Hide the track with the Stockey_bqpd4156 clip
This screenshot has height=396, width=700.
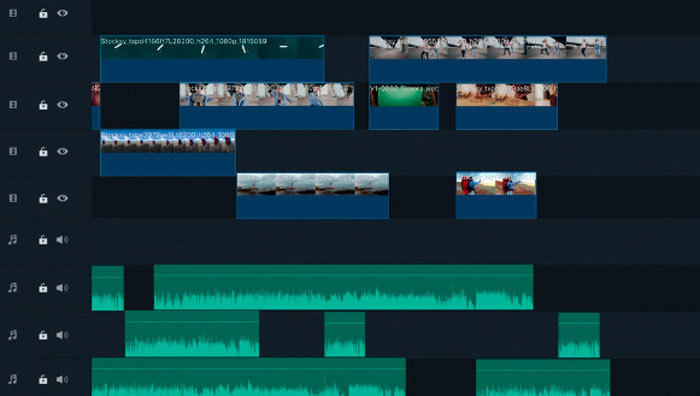(x=62, y=56)
